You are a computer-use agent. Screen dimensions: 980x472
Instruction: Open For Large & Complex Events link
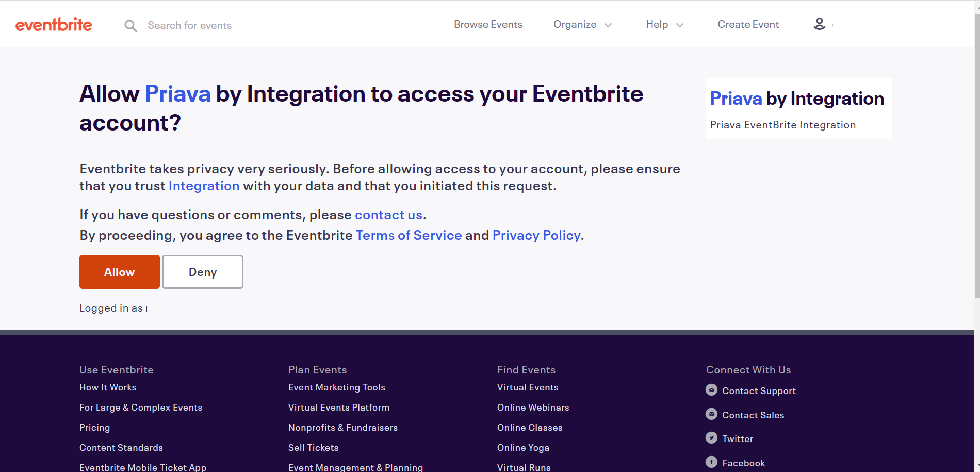[x=141, y=408]
